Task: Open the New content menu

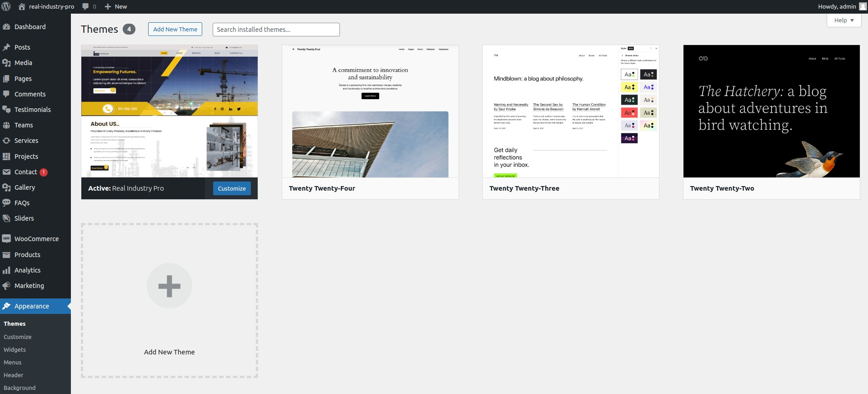Action: click(x=116, y=6)
